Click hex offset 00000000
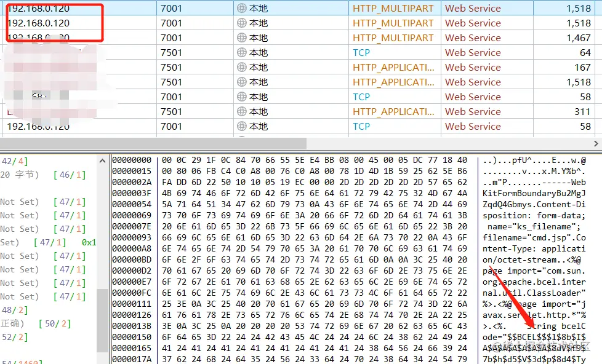The height and width of the screenshot is (364, 602). pos(132,160)
